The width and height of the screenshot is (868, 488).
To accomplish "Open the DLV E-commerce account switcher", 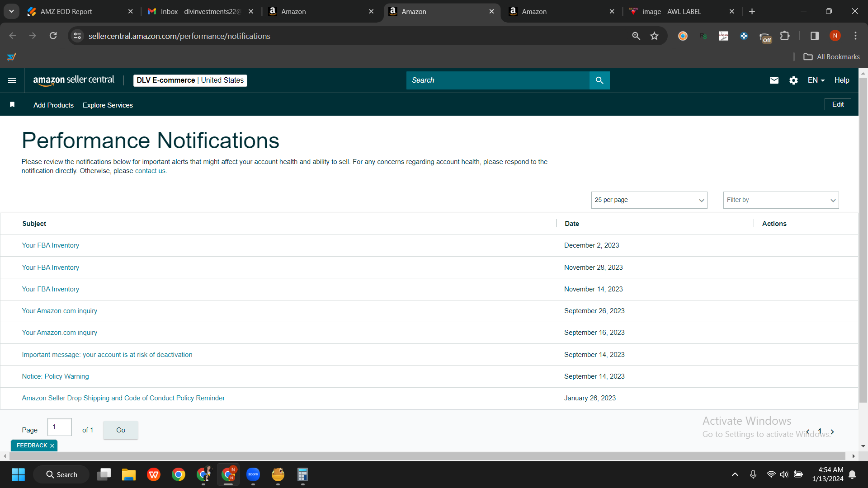I will tap(190, 80).
